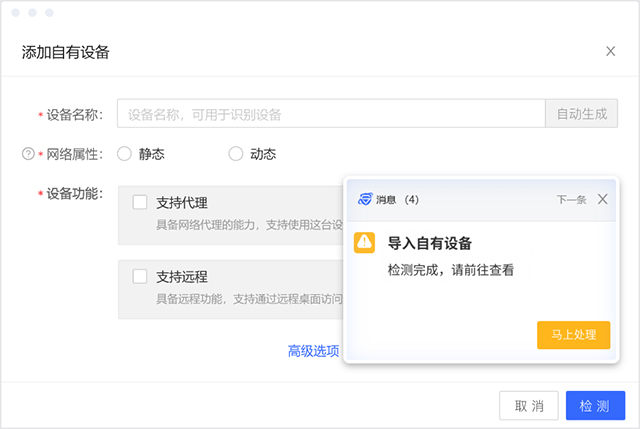Focus the 设备名称 input field

coord(331,113)
